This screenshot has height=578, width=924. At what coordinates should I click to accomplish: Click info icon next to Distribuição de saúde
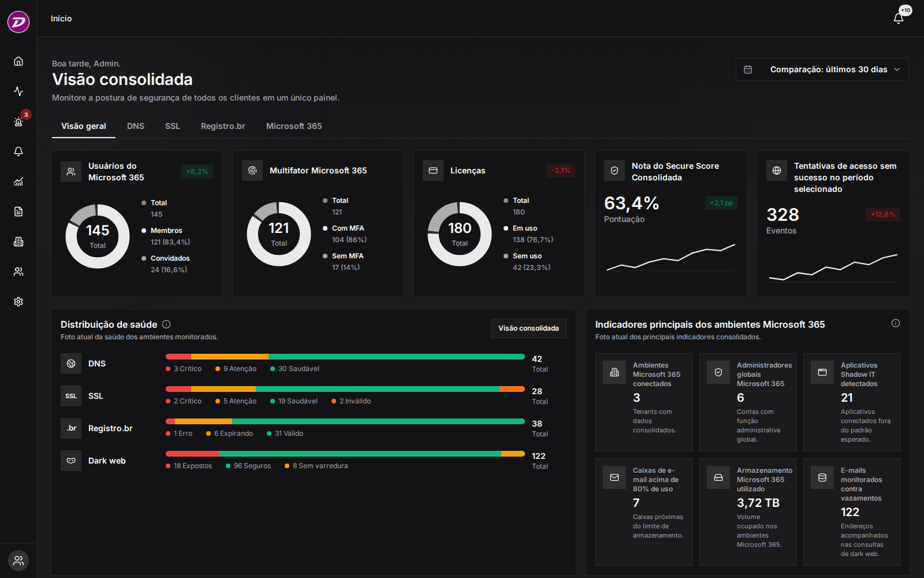pos(166,324)
